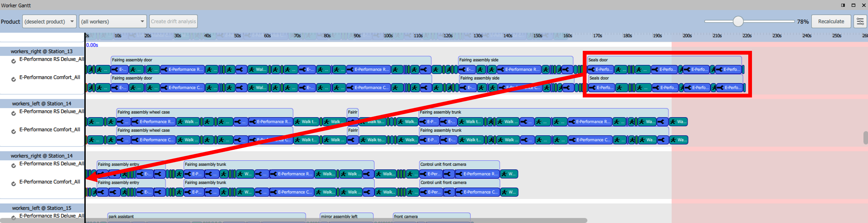The image size is (868, 223).
Task: Select 'Fairing assembly entry' bar in Comfort row
Action: coord(131,183)
